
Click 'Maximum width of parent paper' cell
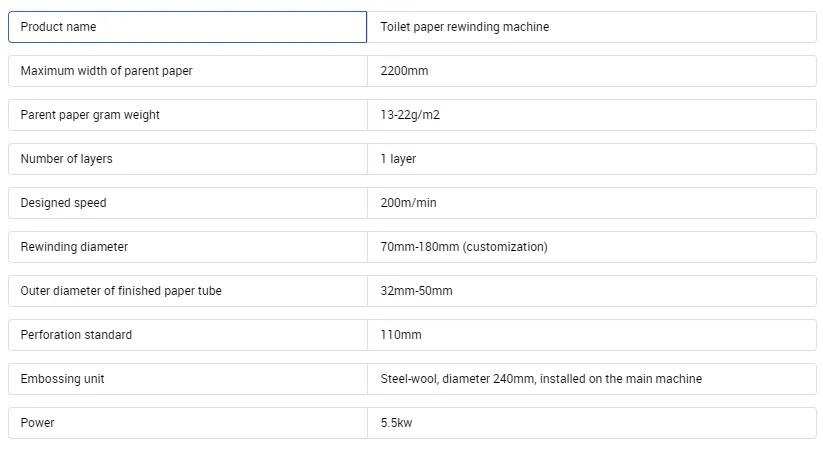[187, 71]
